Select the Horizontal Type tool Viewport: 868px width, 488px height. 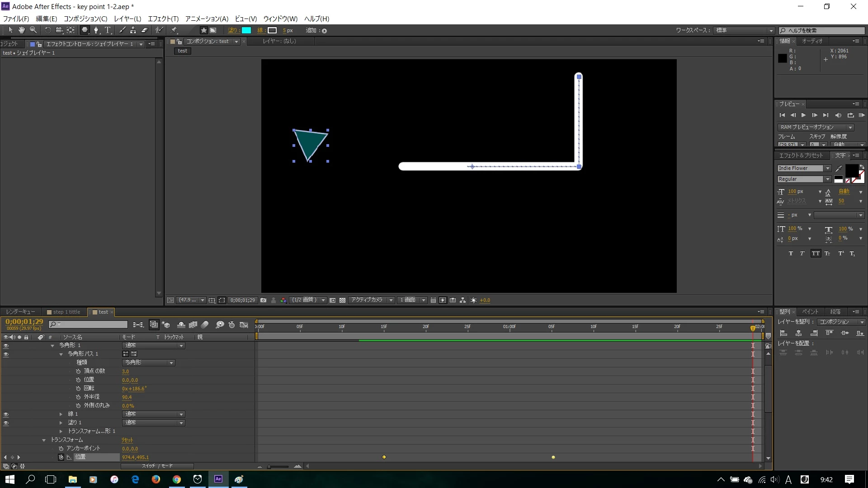coord(108,30)
